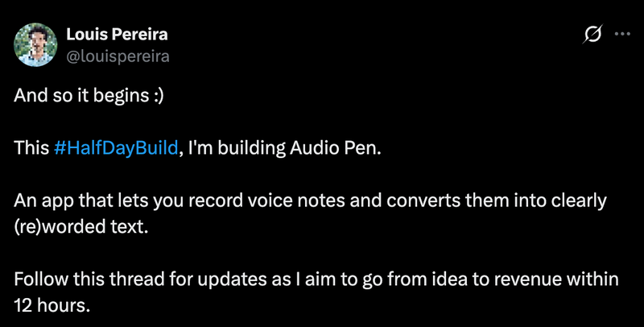
Task: Click the "(re)worded text." line
Action: [x=81, y=226]
